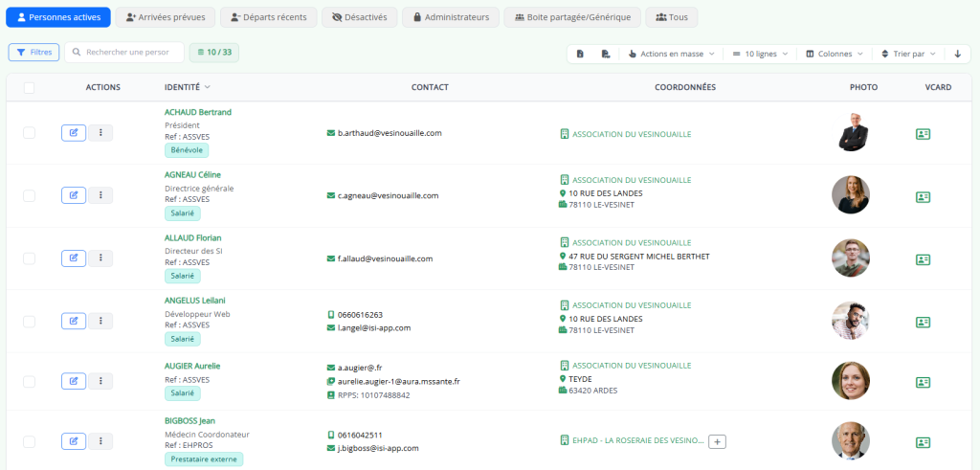Check the ANGELUS Leilani row checkbox

29,322
